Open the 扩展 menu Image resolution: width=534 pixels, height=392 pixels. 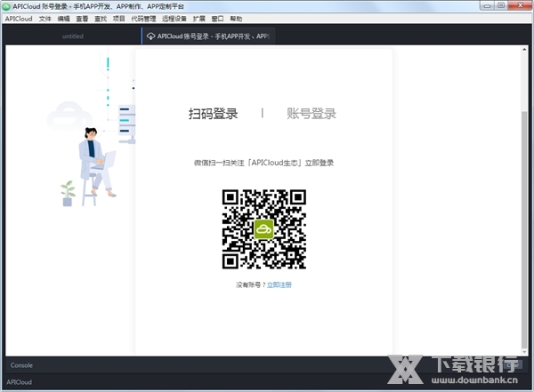pos(198,19)
